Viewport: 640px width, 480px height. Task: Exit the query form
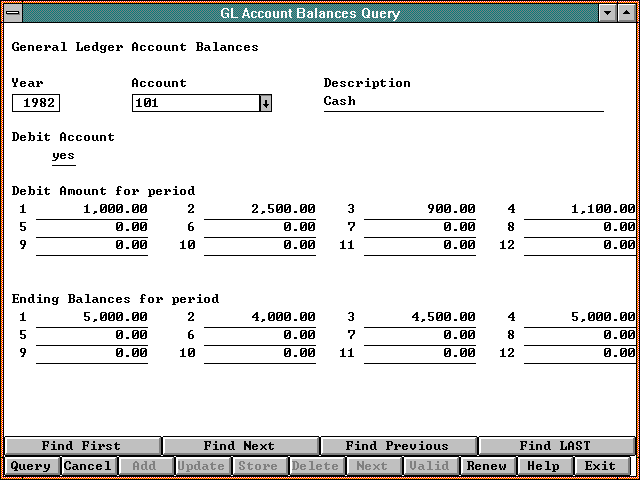pyautogui.click(x=600, y=466)
